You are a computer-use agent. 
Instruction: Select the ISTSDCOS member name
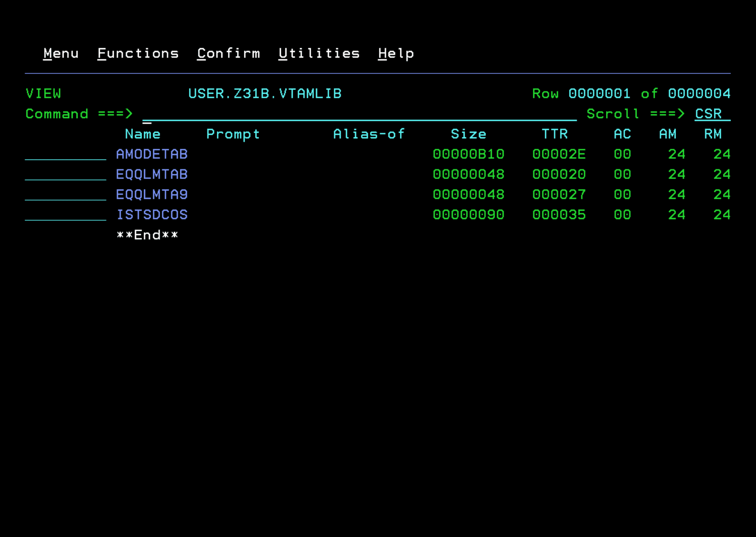point(152,214)
